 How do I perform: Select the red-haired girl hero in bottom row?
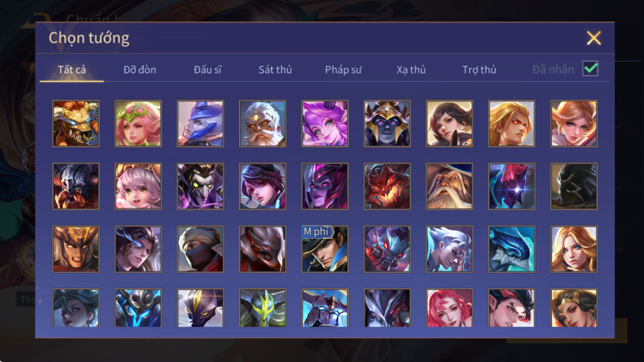coord(449,308)
